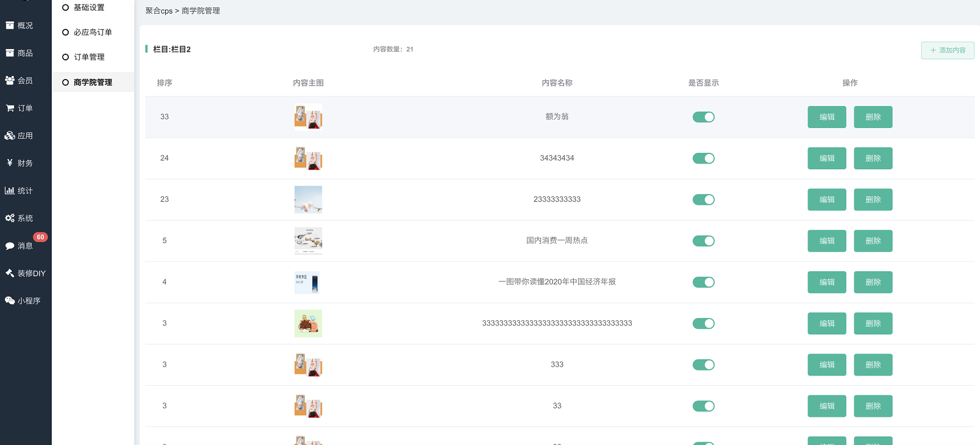Screen dimensions: 980x445
Task: Click the 商品 products sidebar icon
Action: click(10, 53)
